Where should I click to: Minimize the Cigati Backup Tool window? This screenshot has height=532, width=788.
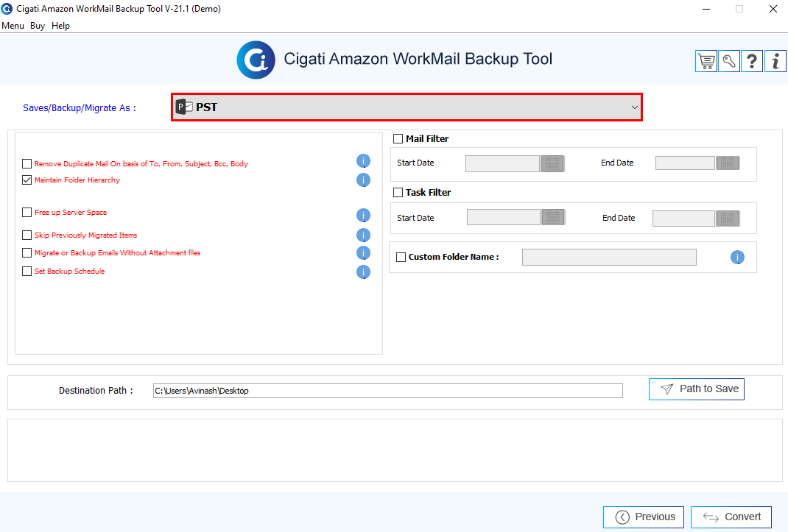[706, 9]
